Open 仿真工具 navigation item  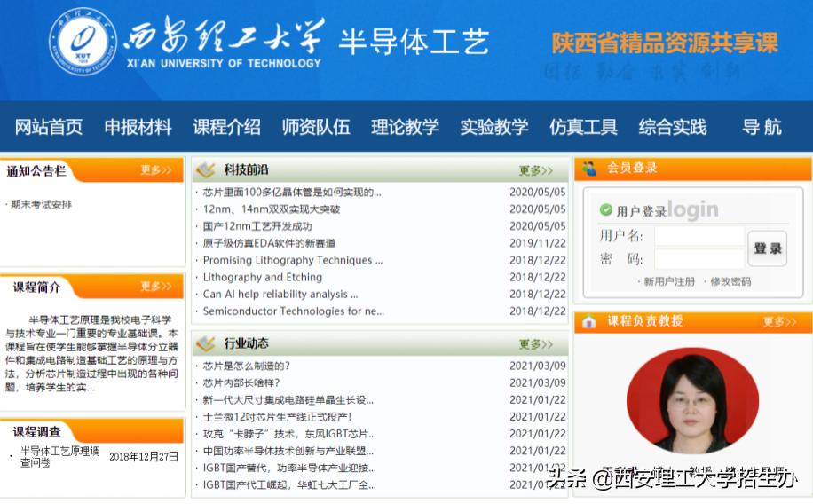584,127
